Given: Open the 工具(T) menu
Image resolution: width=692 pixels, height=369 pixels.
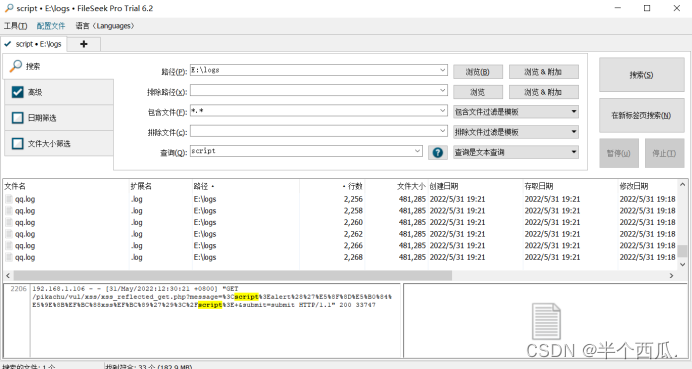Looking at the screenshot, I should (x=15, y=26).
